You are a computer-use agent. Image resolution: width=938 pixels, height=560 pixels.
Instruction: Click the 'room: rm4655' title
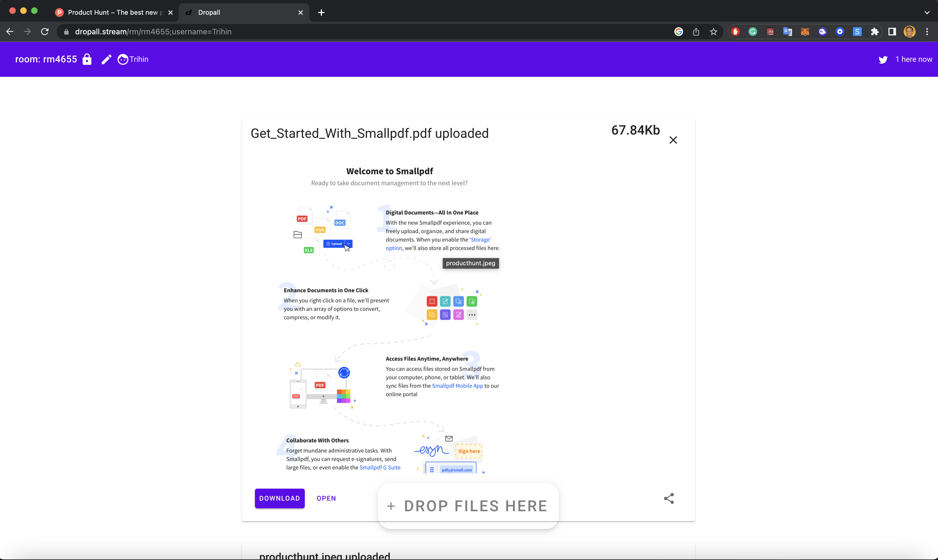coord(46,59)
